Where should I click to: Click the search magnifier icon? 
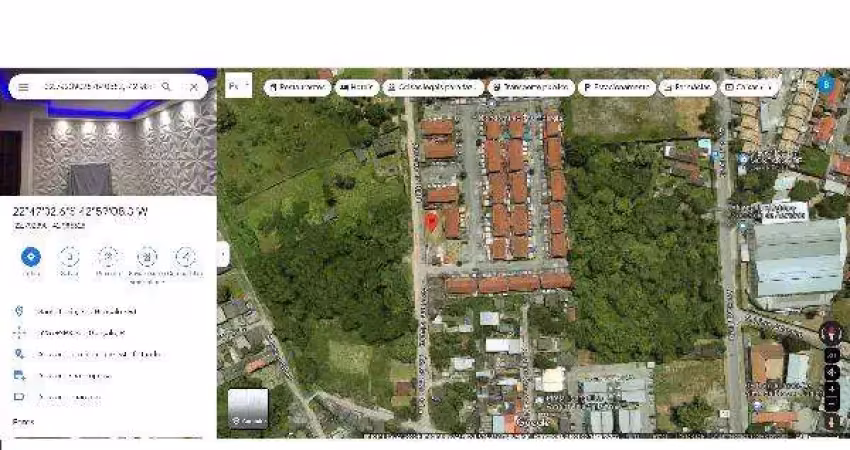[166, 87]
